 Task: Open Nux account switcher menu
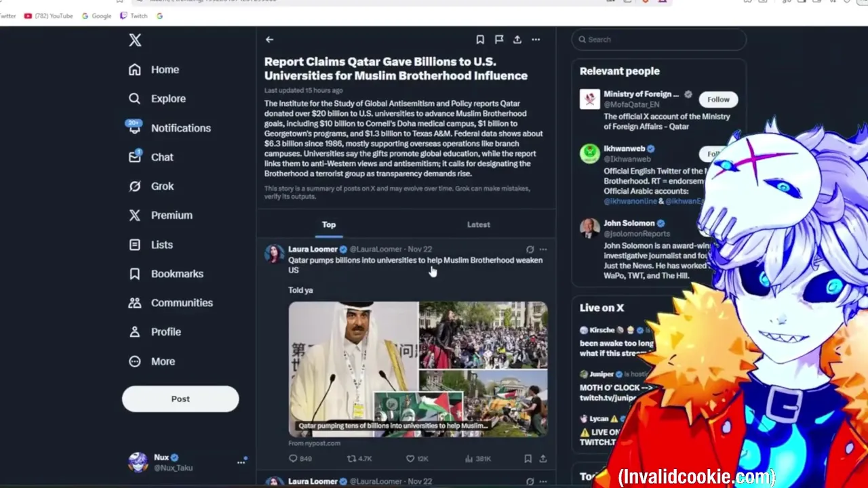pyautogui.click(x=241, y=462)
